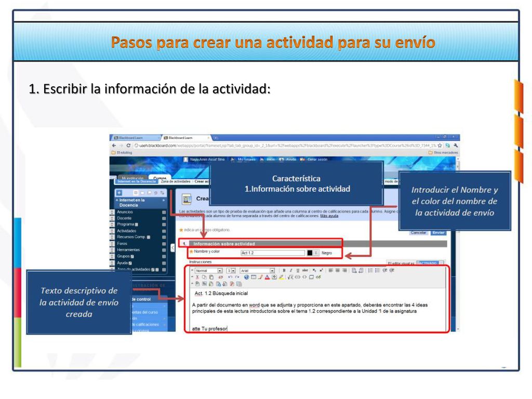Select the second Blackboard Learn browser tab
Viewport: 532px width, 399px height.
pyautogui.click(x=186, y=138)
